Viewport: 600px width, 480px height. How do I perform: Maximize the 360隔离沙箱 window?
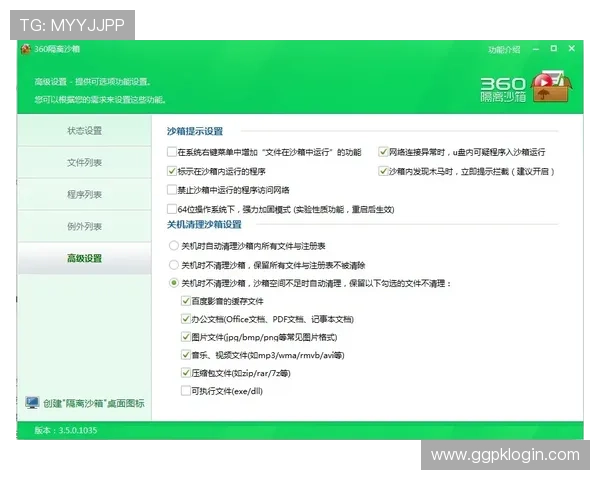pos(554,48)
